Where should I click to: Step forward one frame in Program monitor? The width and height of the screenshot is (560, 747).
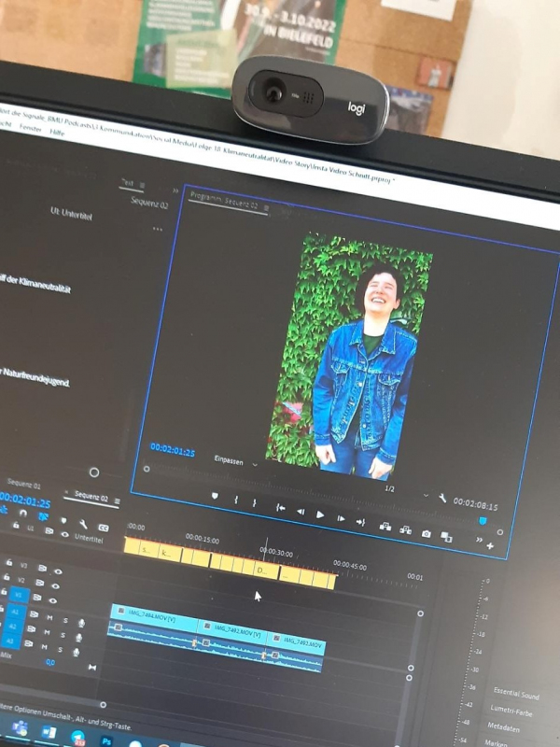[341, 518]
